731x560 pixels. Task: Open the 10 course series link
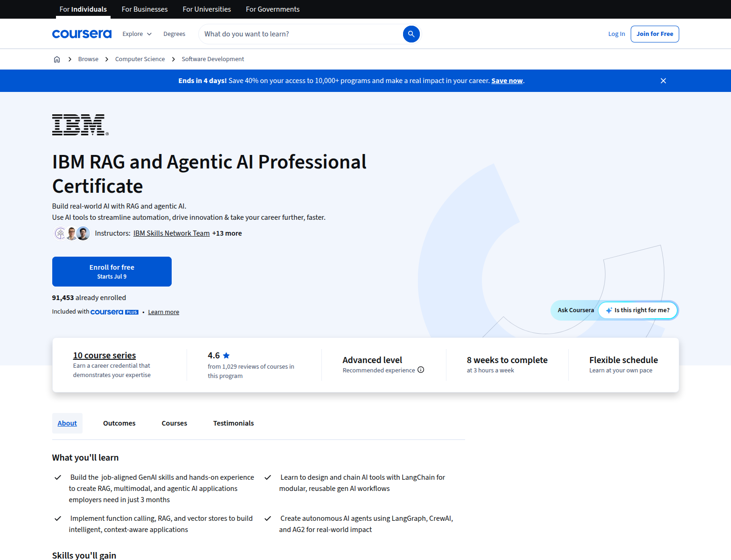[x=104, y=356]
